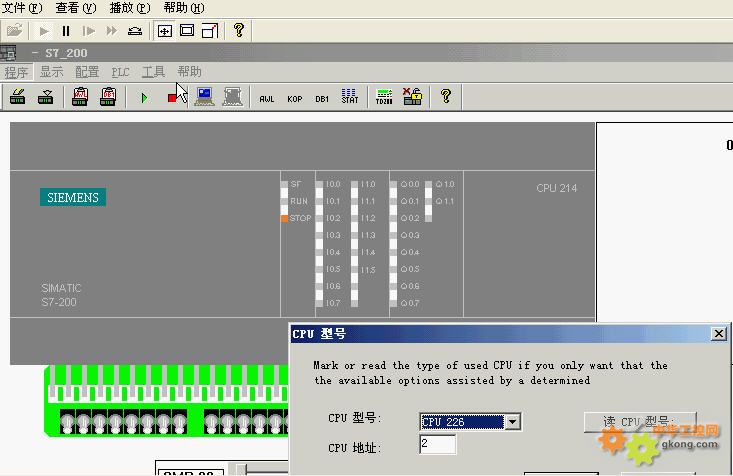This screenshot has height=476, width=733.
Task: Click the Q0.0 output LED label
Action: [x=410, y=184]
